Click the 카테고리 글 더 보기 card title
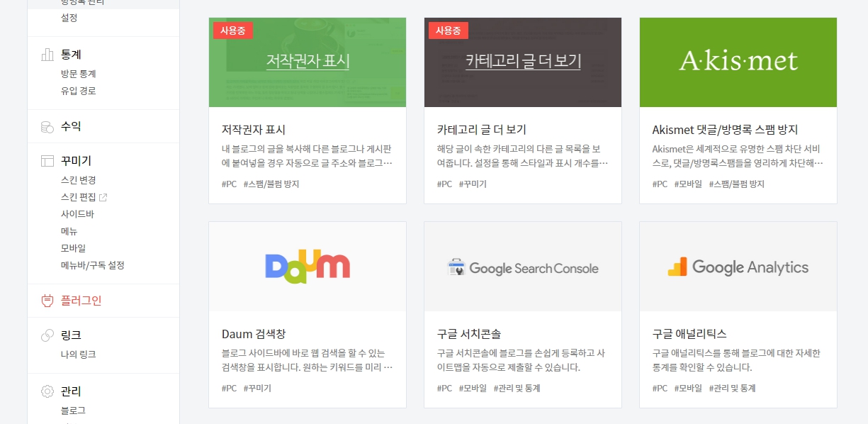The image size is (868, 424). tap(482, 130)
